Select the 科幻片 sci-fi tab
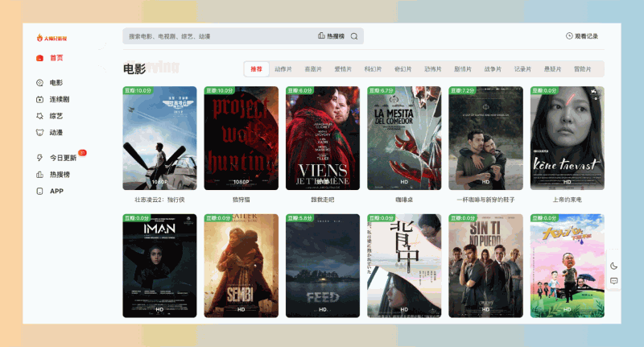 [373, 69]
